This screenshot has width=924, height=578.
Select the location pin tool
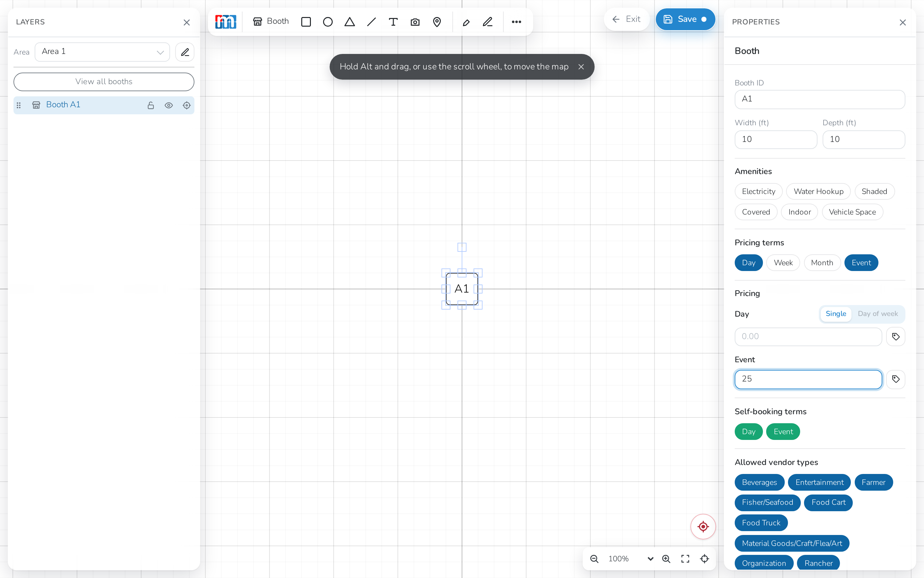(x=437, y=22)
